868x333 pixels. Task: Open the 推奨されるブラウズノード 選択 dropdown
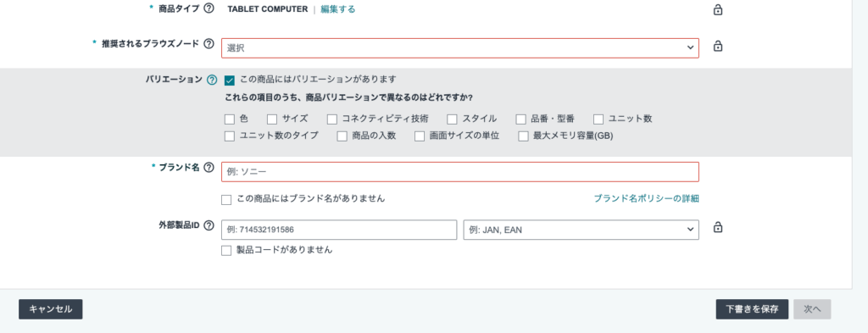[460, 48]
